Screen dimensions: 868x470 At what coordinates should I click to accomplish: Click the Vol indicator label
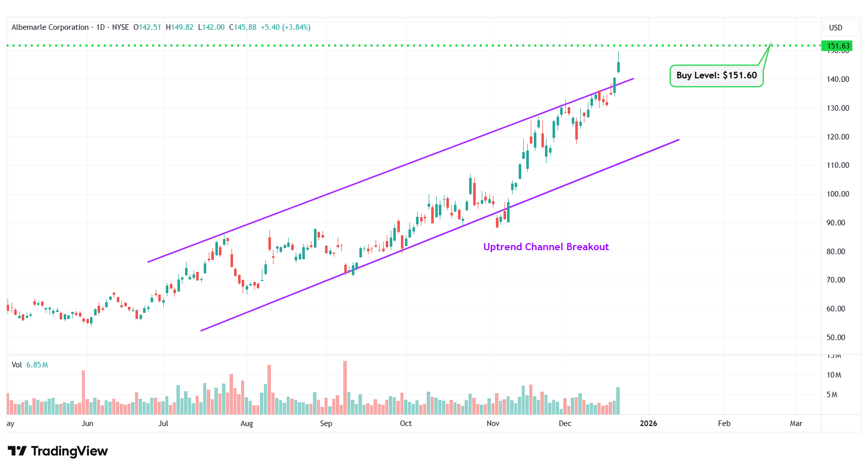coord(17,365)
